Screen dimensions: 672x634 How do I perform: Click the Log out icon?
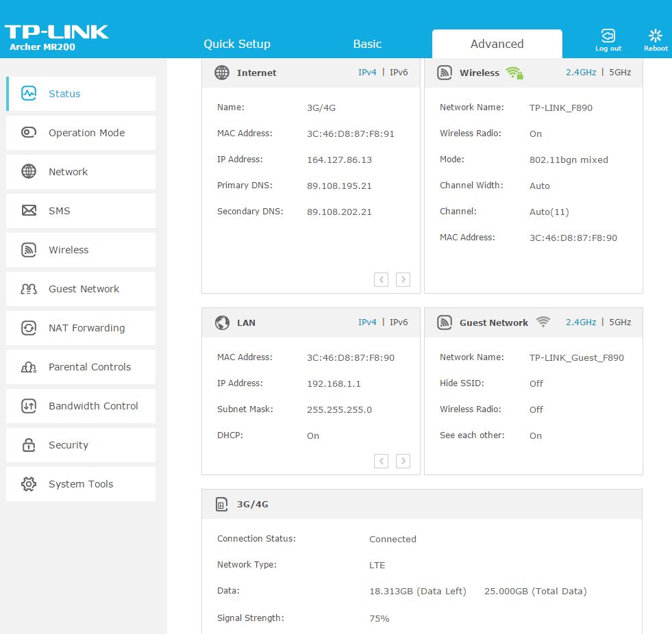(608, 36)
